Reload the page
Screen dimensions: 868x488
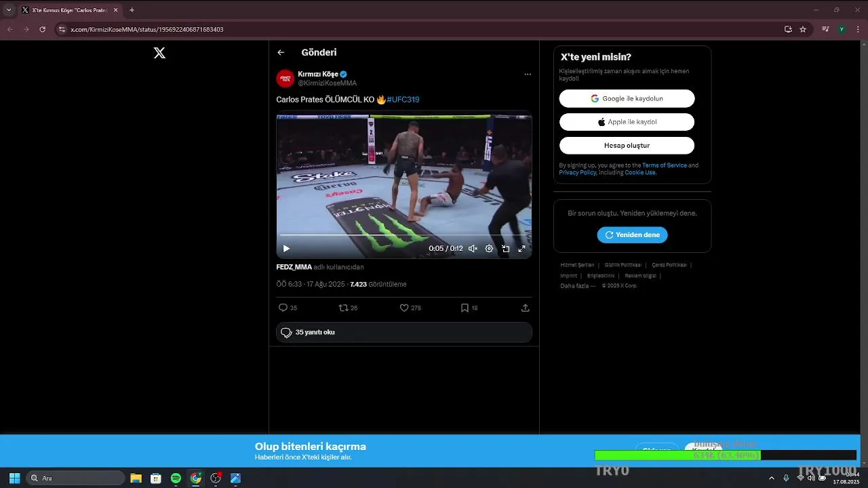pos(42,29)
